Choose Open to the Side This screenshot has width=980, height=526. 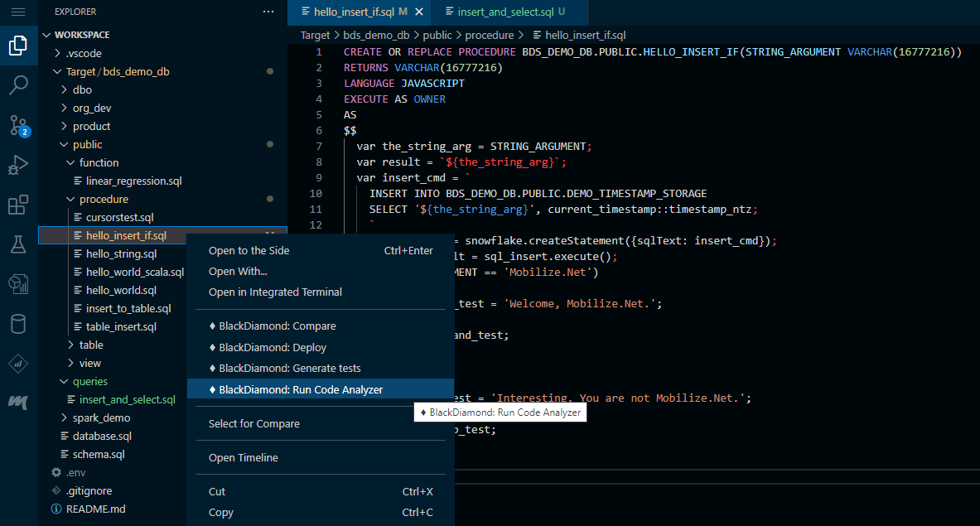(321, 250)
